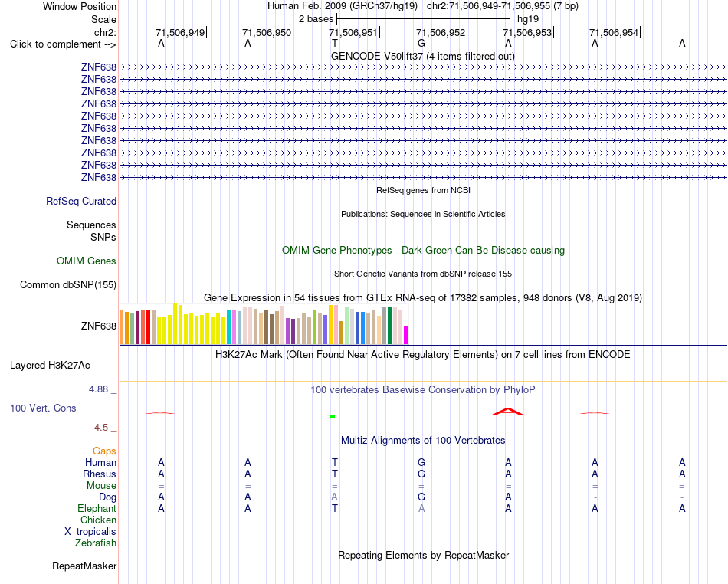Click the Scale label
Image resolution: width=728 pixels, height=584 pixels.
pos(103,19)
